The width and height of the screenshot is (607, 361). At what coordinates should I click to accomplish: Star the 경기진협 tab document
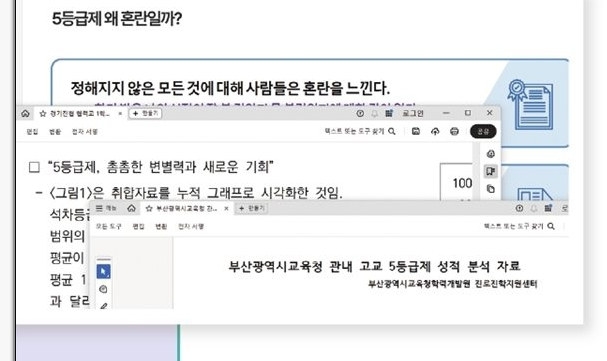43,113
